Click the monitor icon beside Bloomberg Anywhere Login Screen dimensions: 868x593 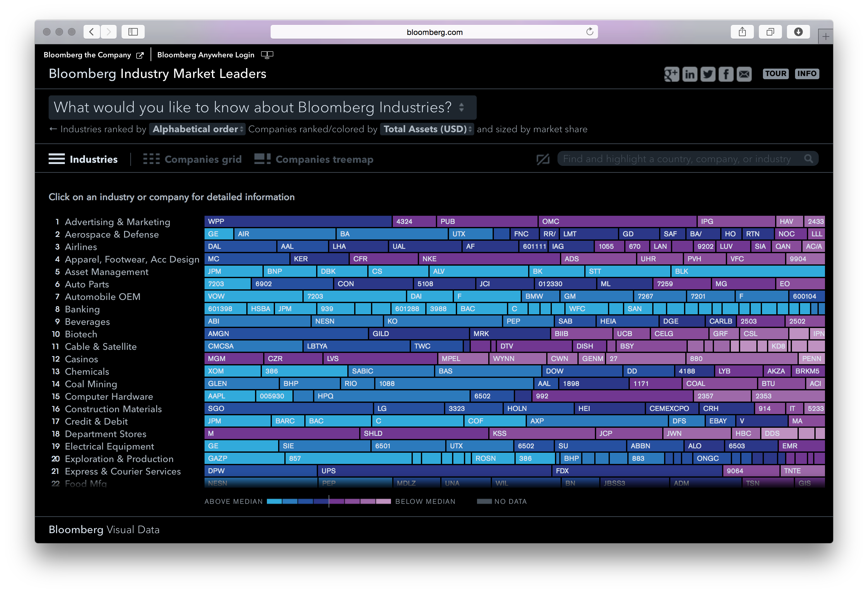pos(268,55)
